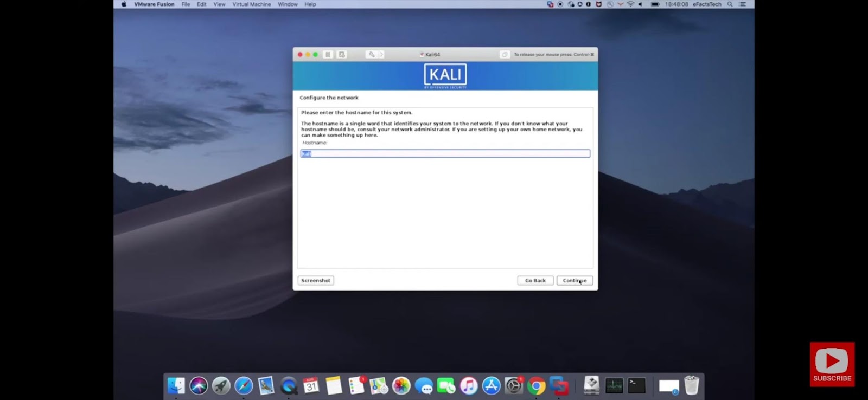Screen dimensions: 868x400
Task: Click the minimized window thumbnail in Dock
Action: coord(669,386)
